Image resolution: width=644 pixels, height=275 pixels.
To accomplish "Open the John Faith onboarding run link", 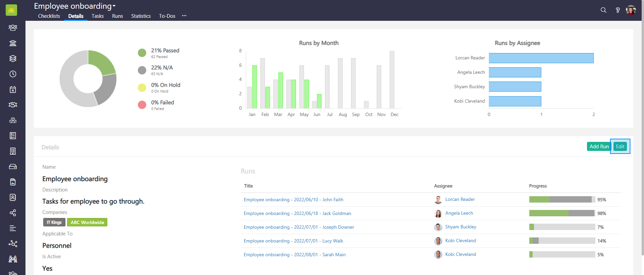I will (293, 200).
